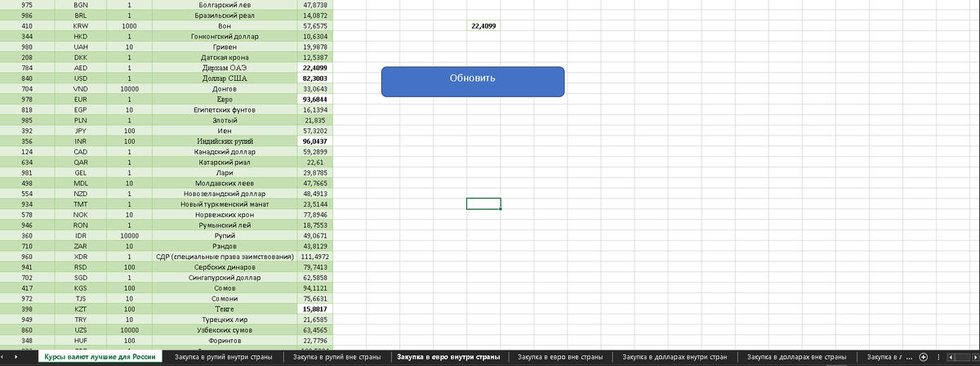Select the 'Молдавских леев' cell
This screenshot has width=980, height=366.
[x=225, y=183]
